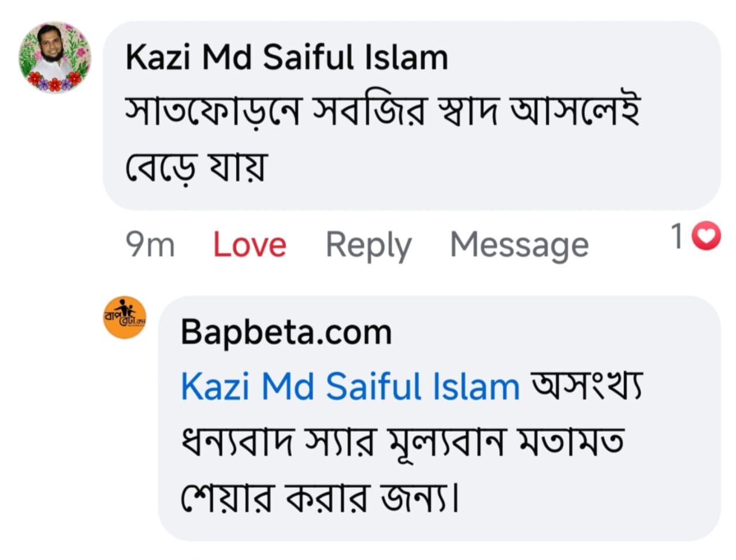Click the comment line বেড়ে যায়

click(196, 166)
